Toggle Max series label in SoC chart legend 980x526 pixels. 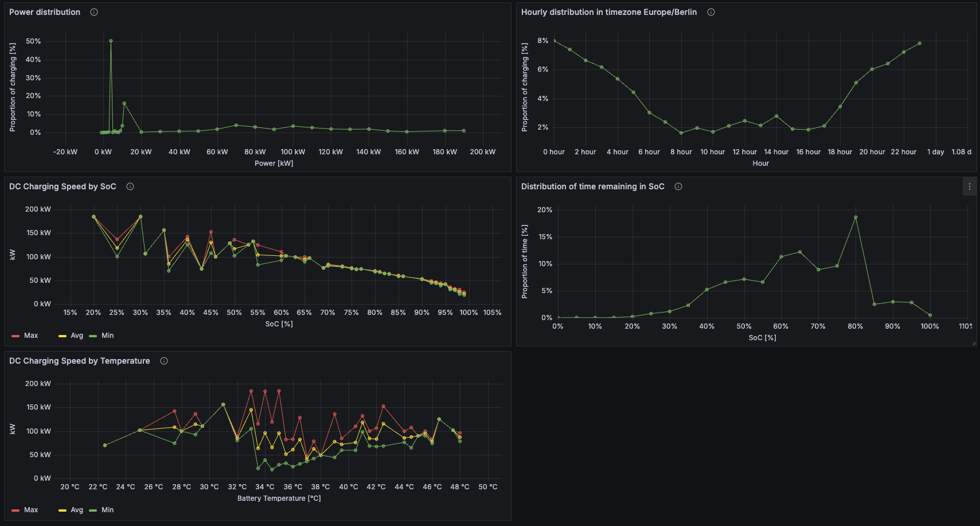[x=31, y=336]
